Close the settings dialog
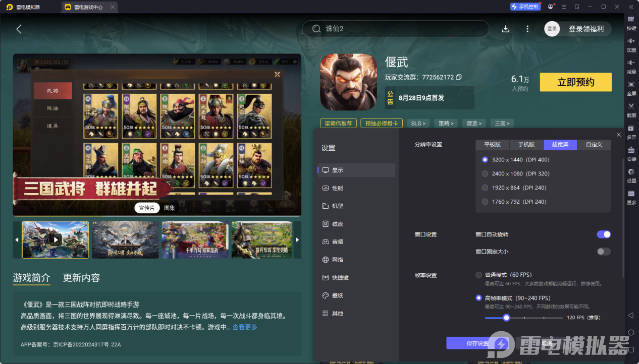 (x=619, y=135)
